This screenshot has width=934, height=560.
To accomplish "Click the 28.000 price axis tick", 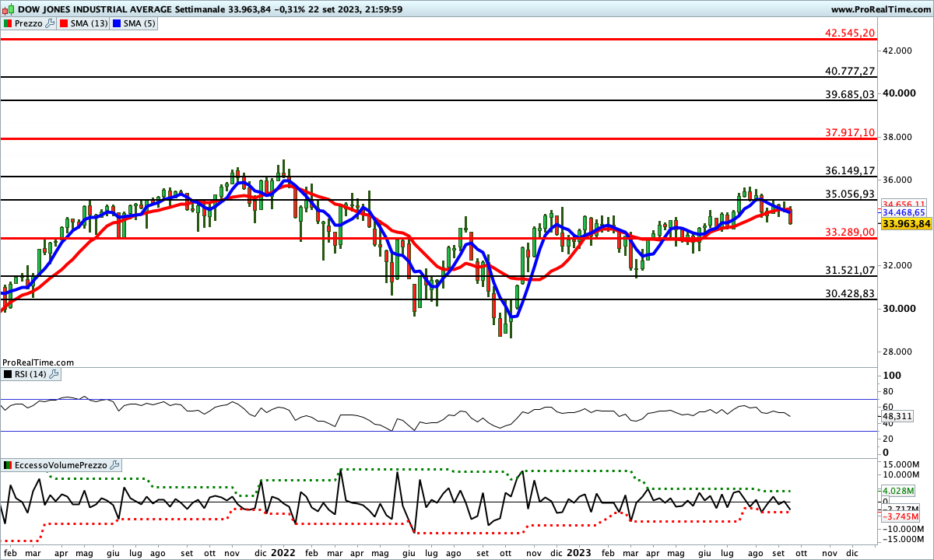I will (x=897, y=352).
